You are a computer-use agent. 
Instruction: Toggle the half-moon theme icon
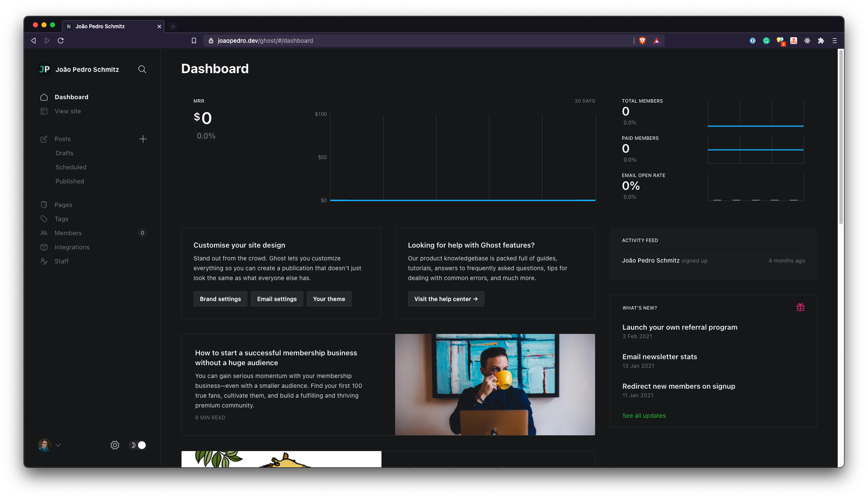pos(138,445)
